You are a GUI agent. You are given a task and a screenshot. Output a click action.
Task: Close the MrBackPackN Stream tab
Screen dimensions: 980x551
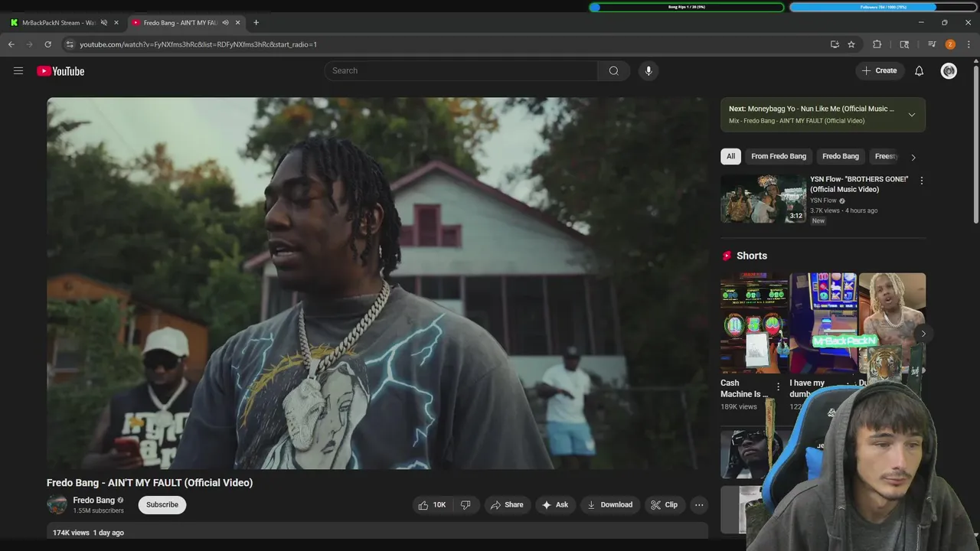tap(116, 23)
